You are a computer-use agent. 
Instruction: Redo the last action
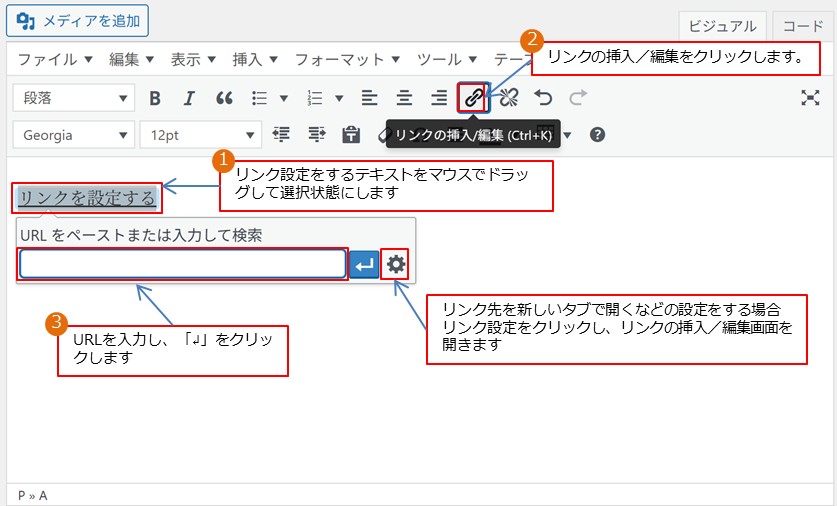[x=578, y=98]
